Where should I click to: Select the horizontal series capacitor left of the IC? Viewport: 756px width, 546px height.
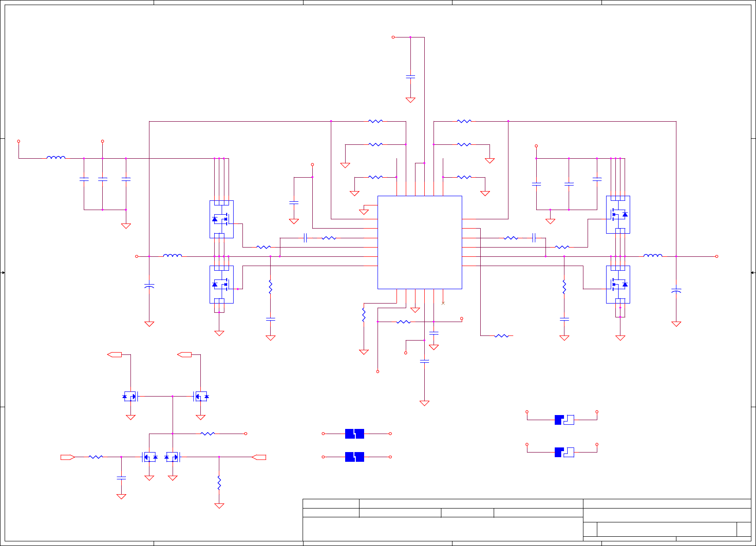305,238
